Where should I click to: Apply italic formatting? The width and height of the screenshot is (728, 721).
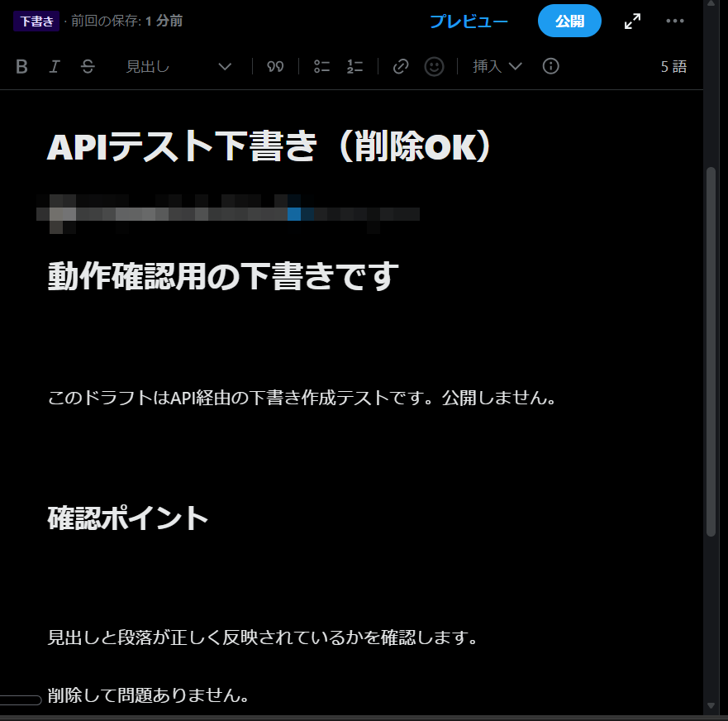pyautogui.click(x=55, y=66)
